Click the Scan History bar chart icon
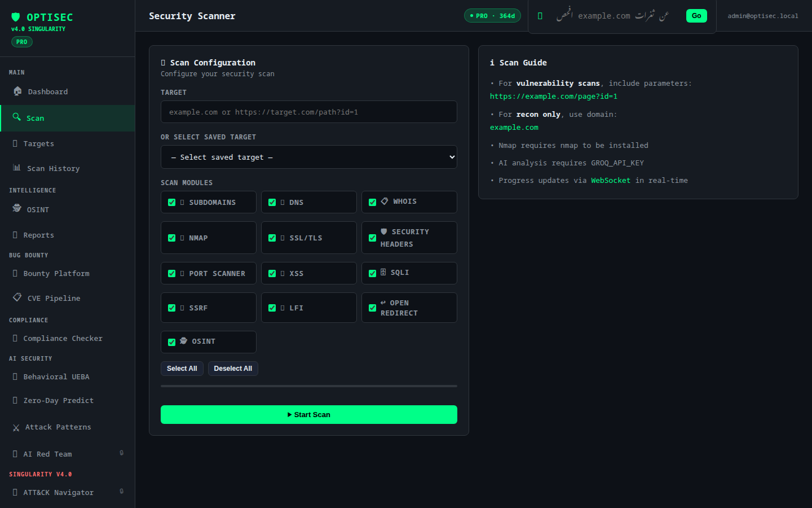 [x=17, y=168]
